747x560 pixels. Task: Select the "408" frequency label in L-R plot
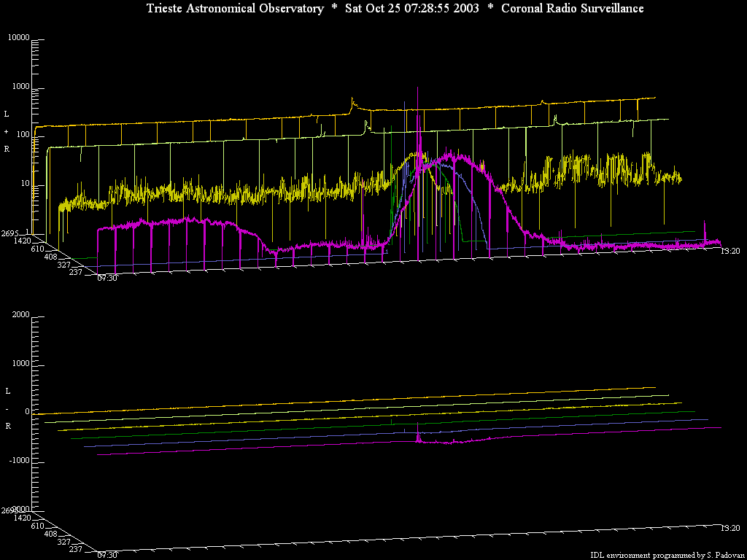(x=50, y=533)
